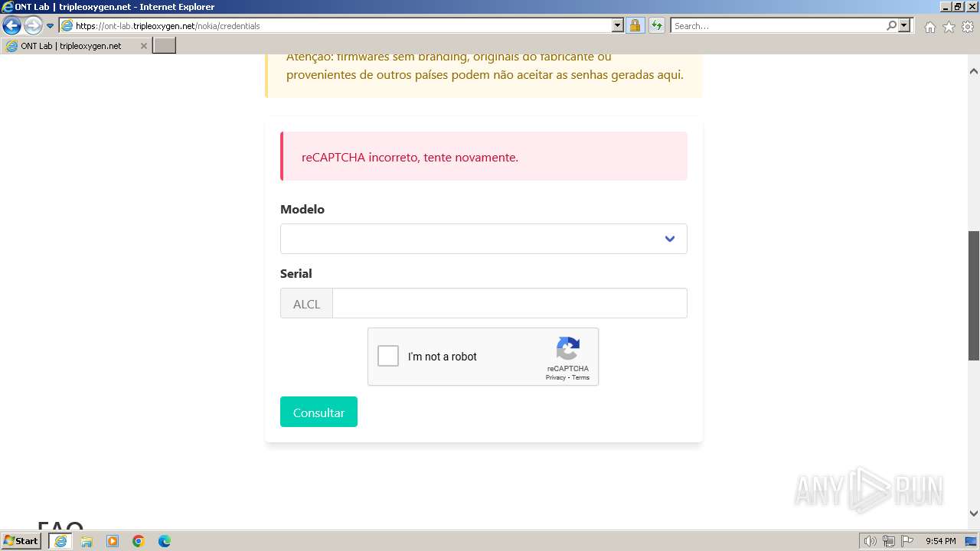Screen dimensions: 980x551
Task: Open the search provider dropdown arrow
Action: (x=905, y=25)
